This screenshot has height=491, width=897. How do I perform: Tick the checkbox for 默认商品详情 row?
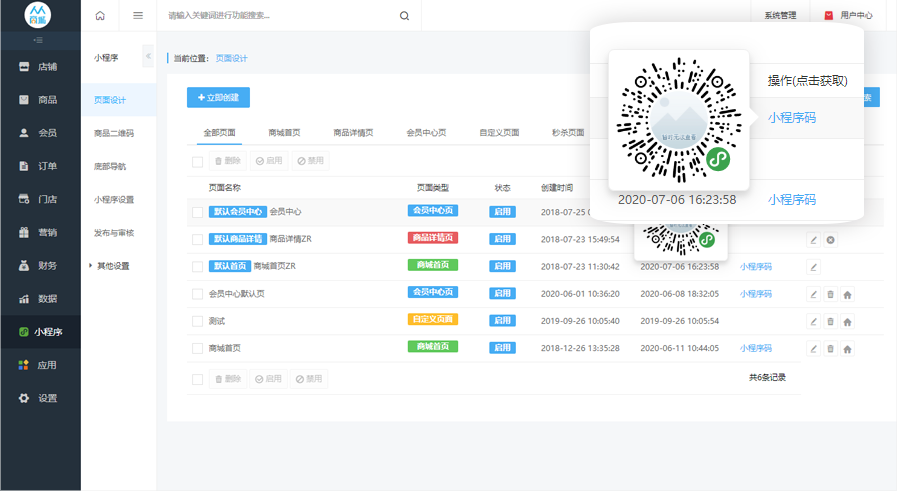pos(197,239)
